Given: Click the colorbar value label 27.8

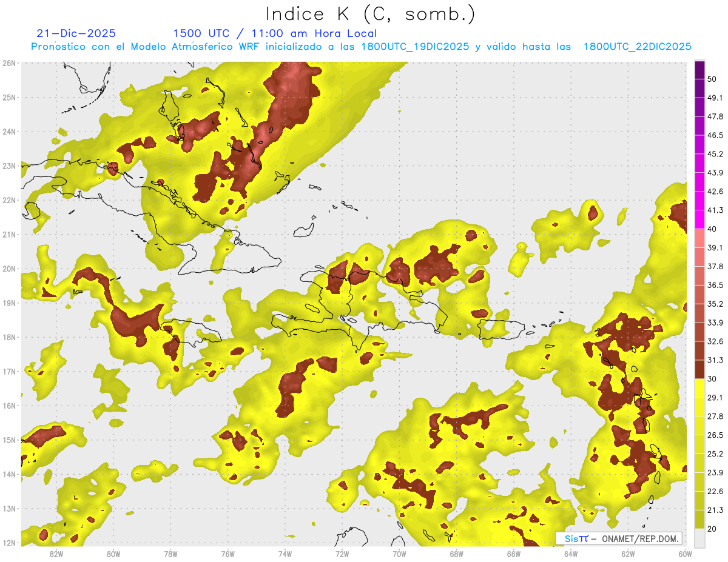Looking at the screenshot, I should pos(715,416).
